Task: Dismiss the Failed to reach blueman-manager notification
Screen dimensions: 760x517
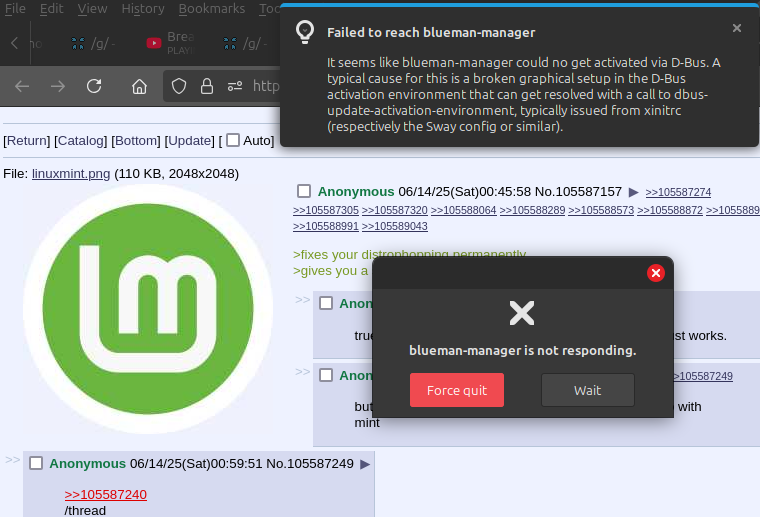Action: (737, 28)
